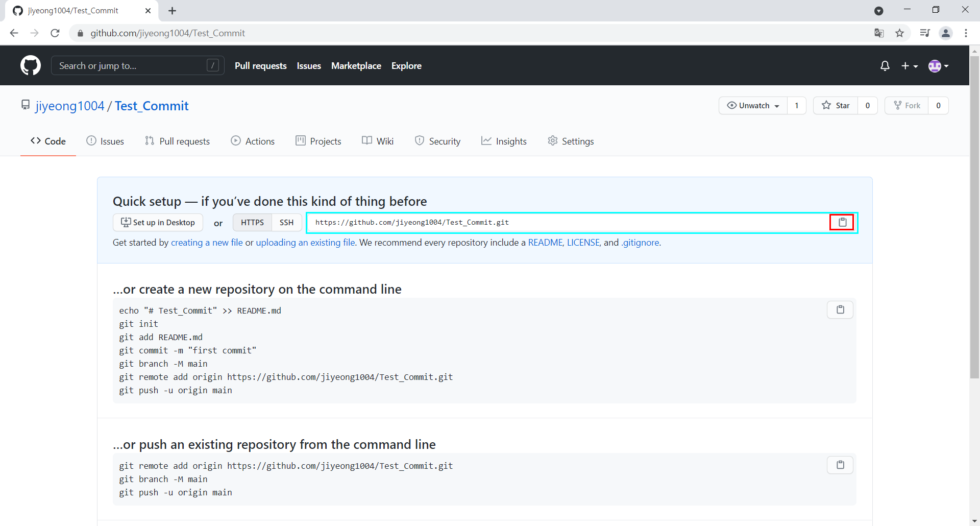Click the LICENSE link
This screenshot has height=526, width=980.
(583, 243)
